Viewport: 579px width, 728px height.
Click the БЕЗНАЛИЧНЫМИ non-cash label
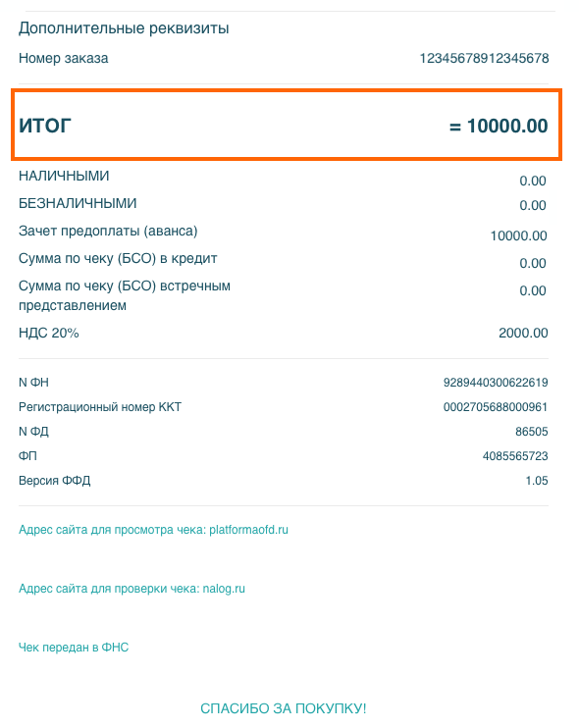coord(78,203)
